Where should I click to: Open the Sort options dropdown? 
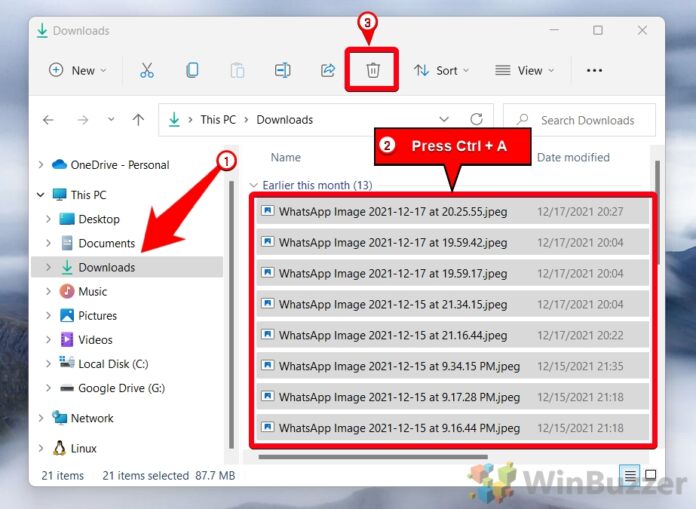click(441, 70)
